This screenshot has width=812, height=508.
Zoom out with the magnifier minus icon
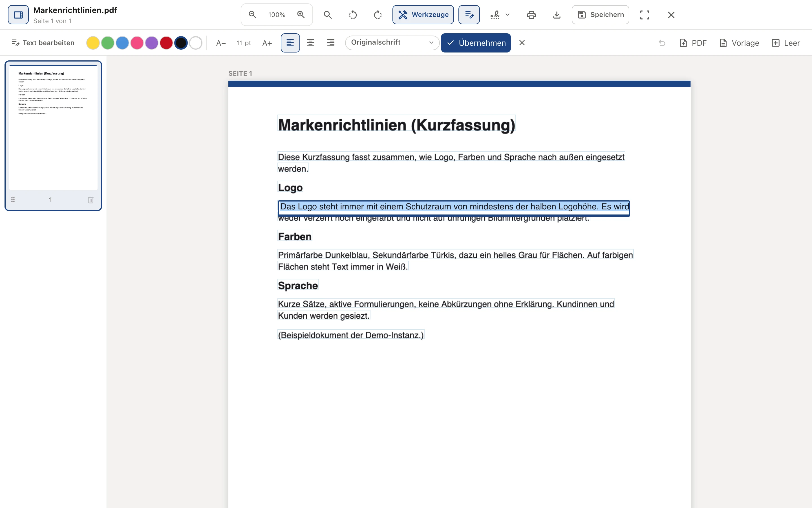(252, 15)
